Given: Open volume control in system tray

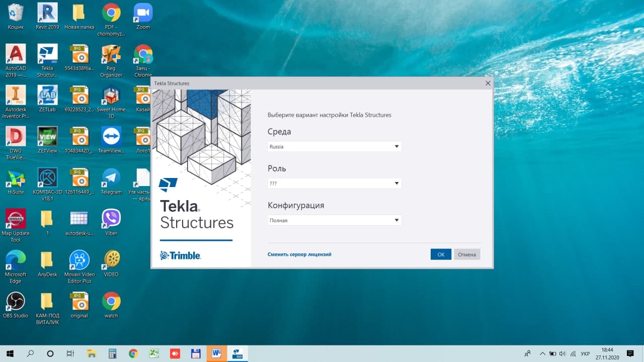Looking at the screenshot, I should coord(562,353).
